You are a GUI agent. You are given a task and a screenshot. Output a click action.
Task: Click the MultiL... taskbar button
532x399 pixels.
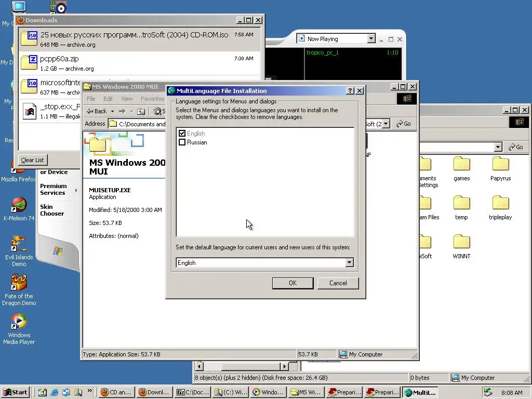coord(420,392)
